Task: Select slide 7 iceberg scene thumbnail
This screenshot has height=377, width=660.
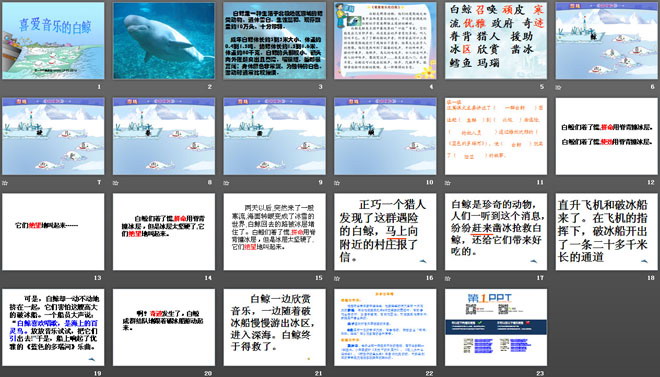Action: coord(53,136)
